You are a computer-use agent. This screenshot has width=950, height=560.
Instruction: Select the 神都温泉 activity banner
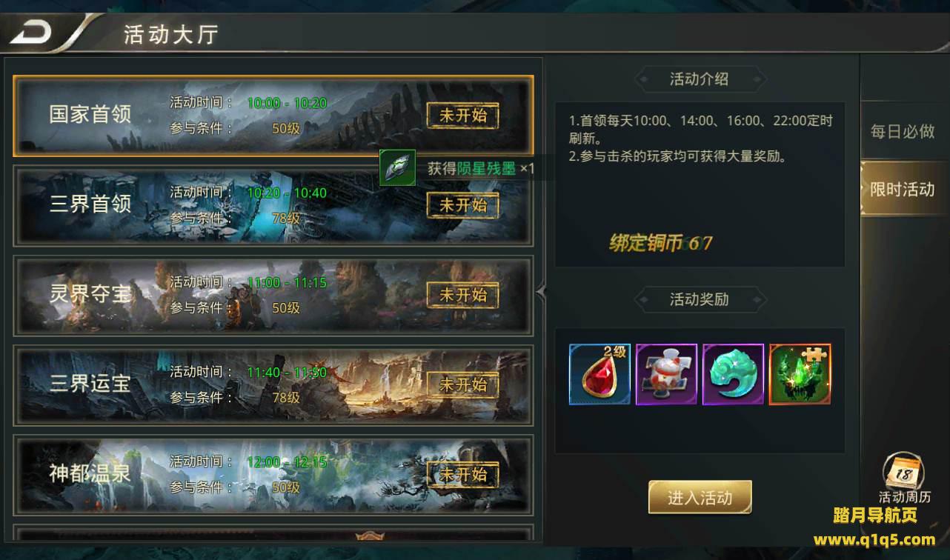(273, 475)
